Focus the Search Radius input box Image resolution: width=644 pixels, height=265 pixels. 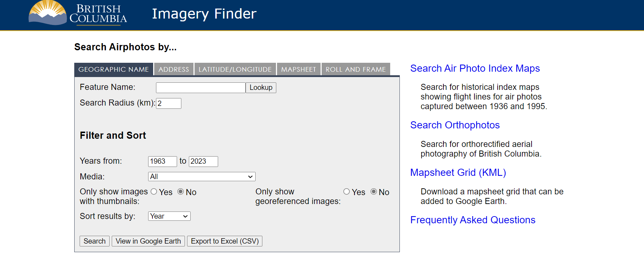click(x=169, y=103)
